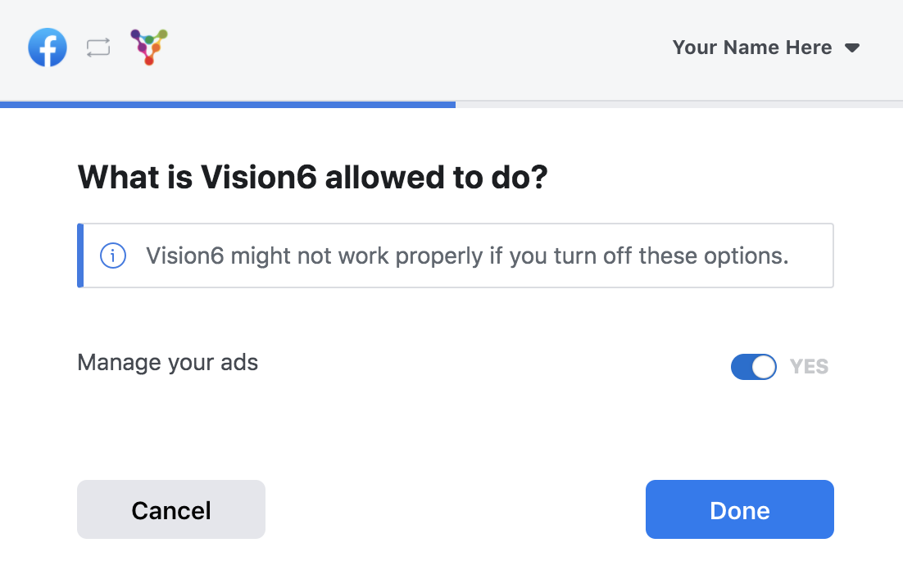Turn off the Manage your ads toggle

tap(753, 367)
